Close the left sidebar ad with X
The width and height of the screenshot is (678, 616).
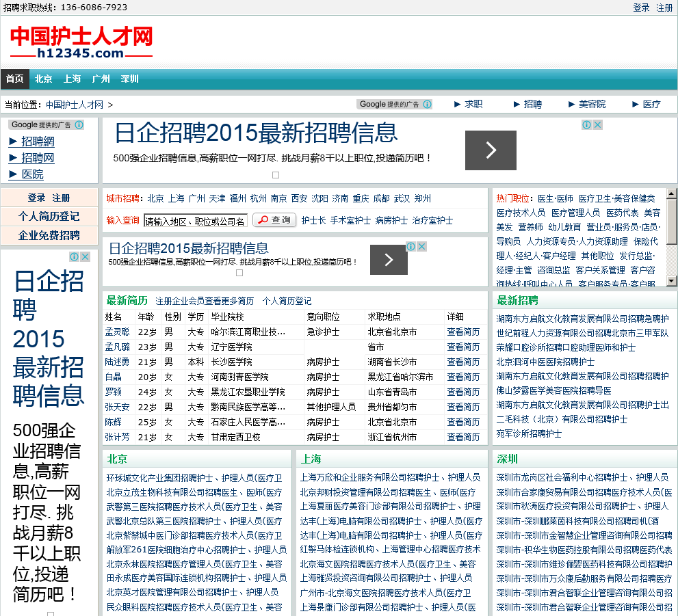point(85,257)
